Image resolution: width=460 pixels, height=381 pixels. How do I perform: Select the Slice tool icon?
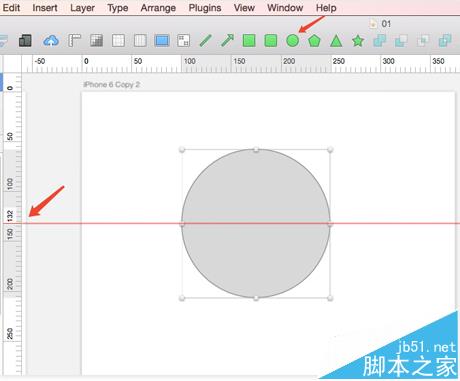point(183,41)
